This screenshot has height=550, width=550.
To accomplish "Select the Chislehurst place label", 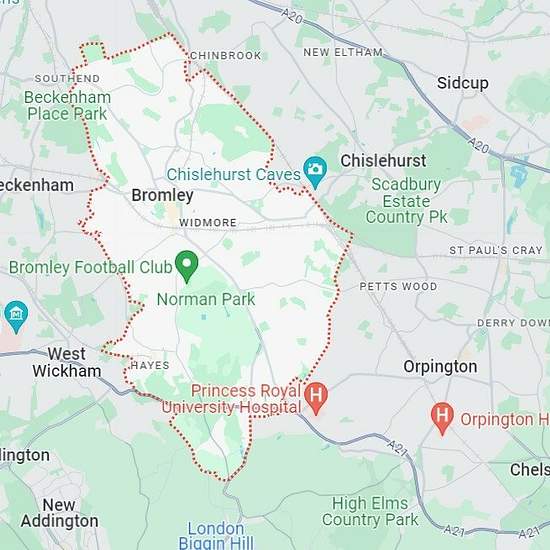I will coord(383,161).
